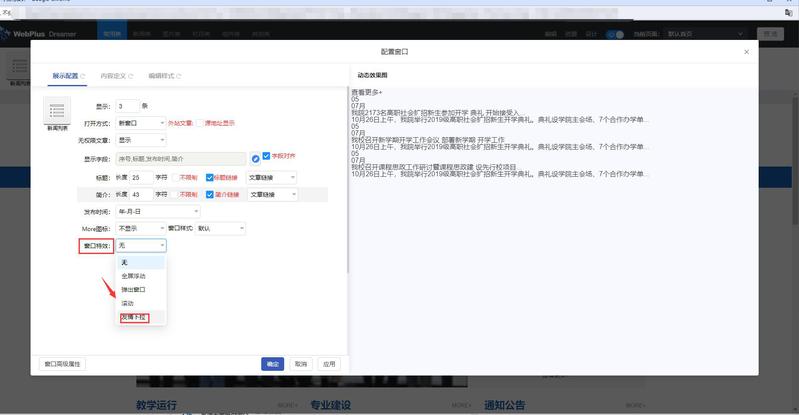Image resolution: width=799 pixels, height=415 pixels.
Task: Click inside the 显示 count field
Action: point(127,106)
